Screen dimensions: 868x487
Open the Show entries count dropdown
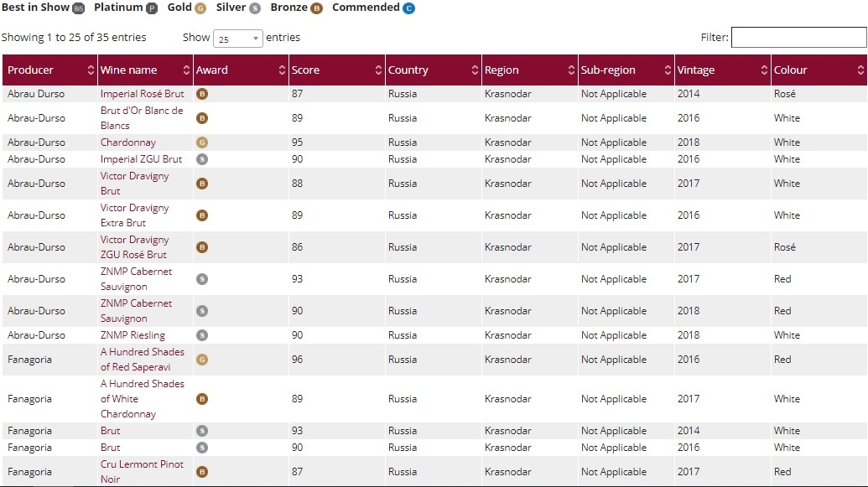238,39
